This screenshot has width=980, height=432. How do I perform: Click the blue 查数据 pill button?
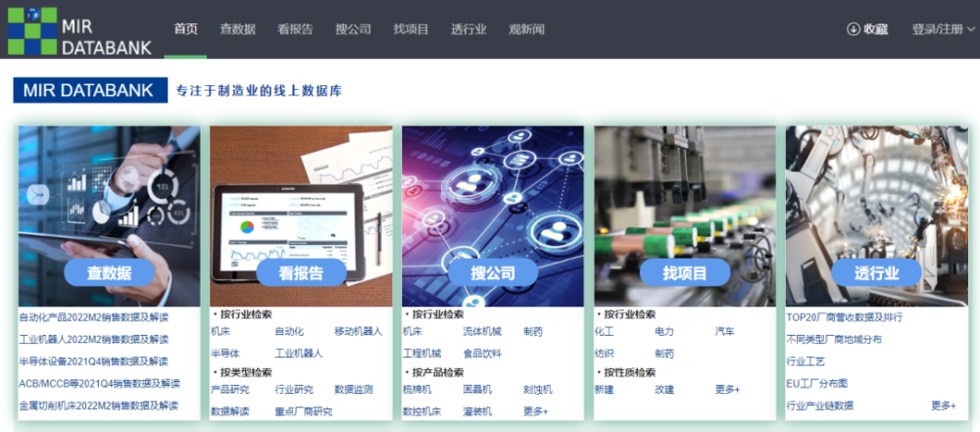click(x=110, y=272)
